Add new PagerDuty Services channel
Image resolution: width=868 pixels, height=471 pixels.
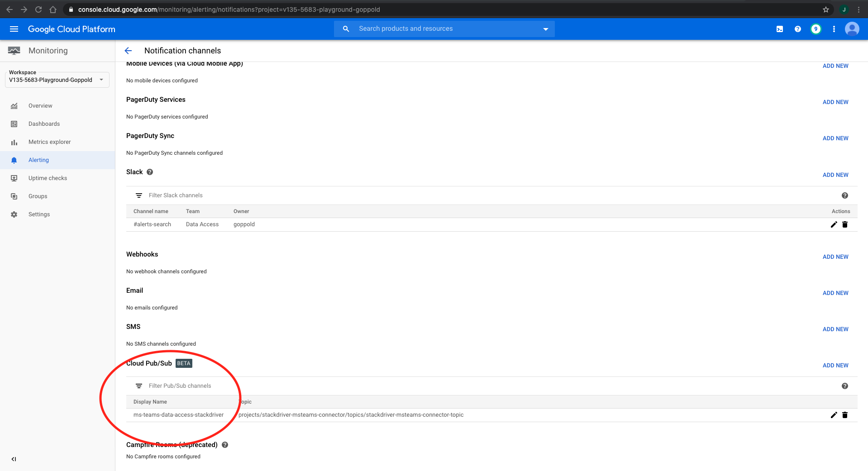tap(835, 102)
